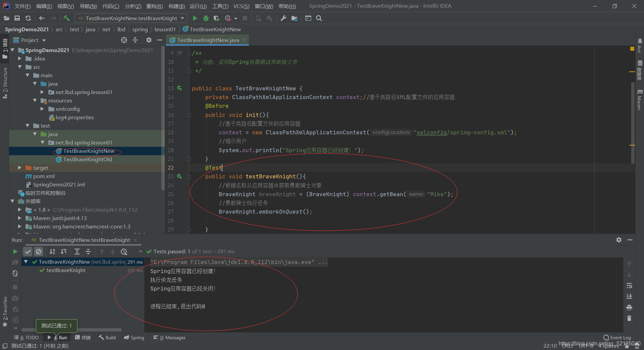Sort tests alphabetically in Run toolbar
The width and height of the screenshot is (644, 350).
coord(52,251)
